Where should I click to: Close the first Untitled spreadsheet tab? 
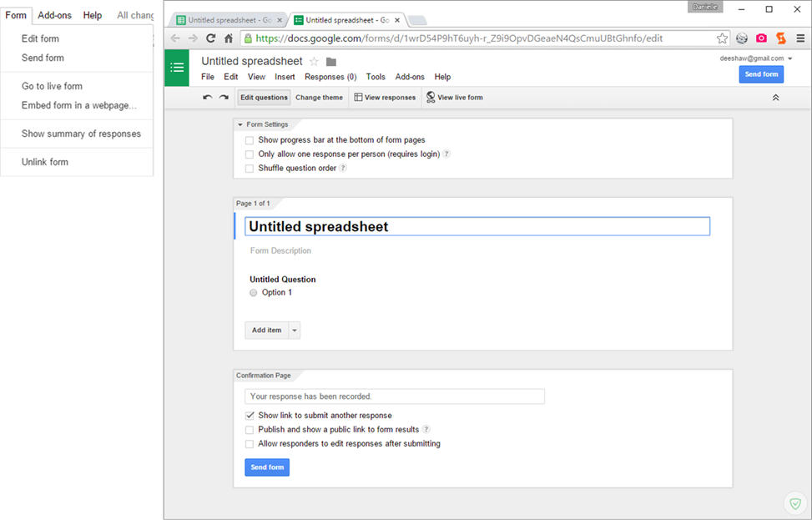[280, 20]
